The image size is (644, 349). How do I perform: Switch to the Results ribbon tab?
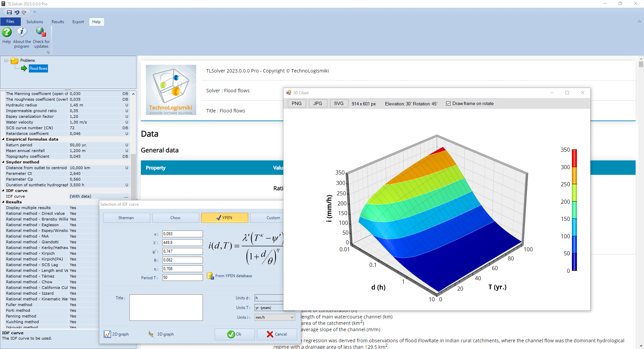coord(58,22)
